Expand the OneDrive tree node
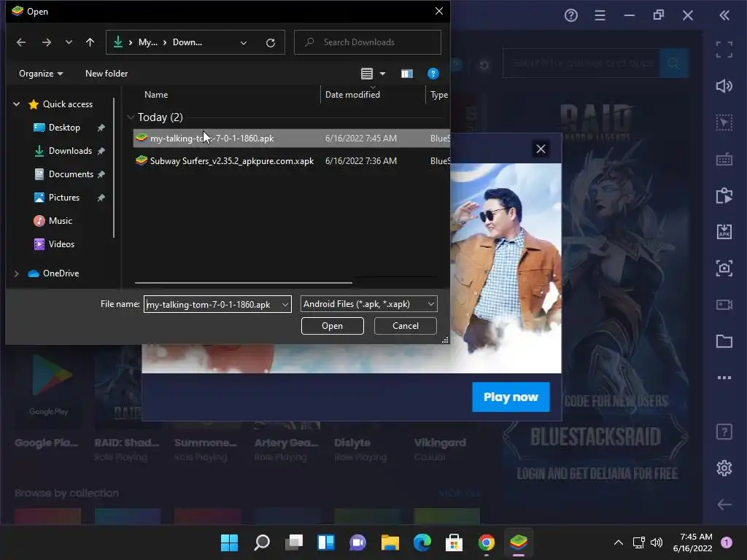This screenshot has height=560, width=747. (16, 273)
